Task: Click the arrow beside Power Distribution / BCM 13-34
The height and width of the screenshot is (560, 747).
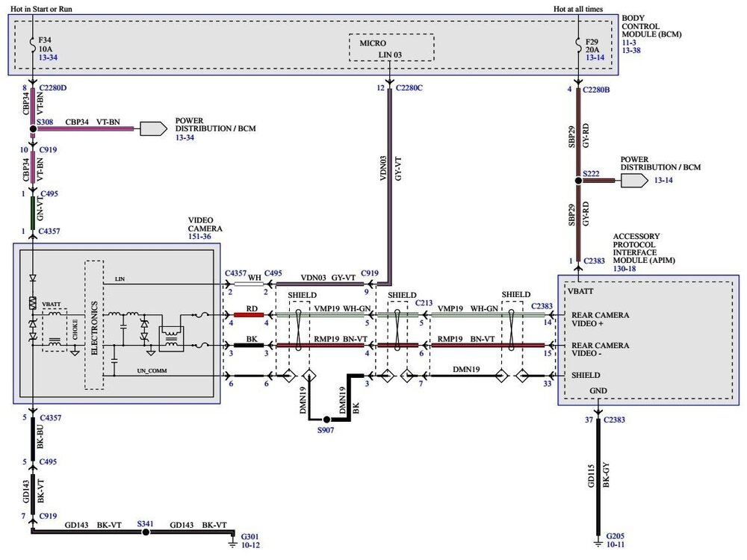Action: click(154, 128)
